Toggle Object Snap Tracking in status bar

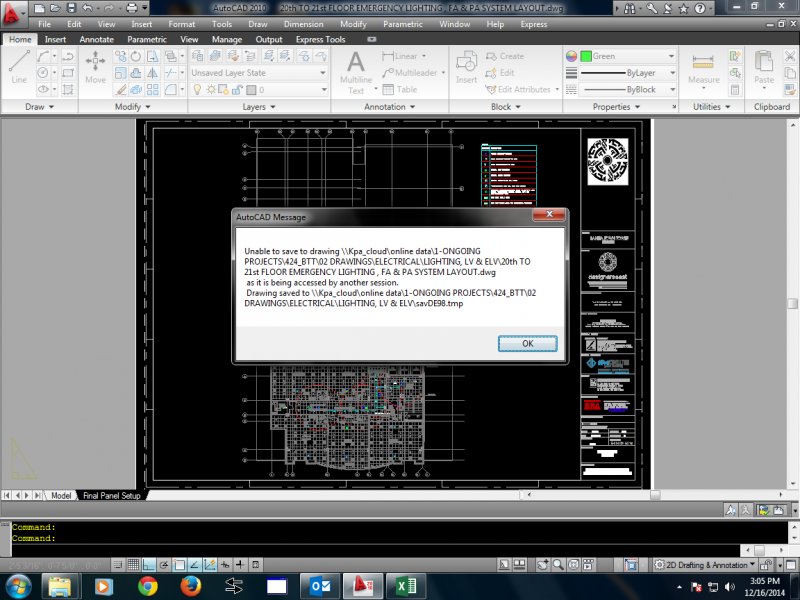coord(194,564)
